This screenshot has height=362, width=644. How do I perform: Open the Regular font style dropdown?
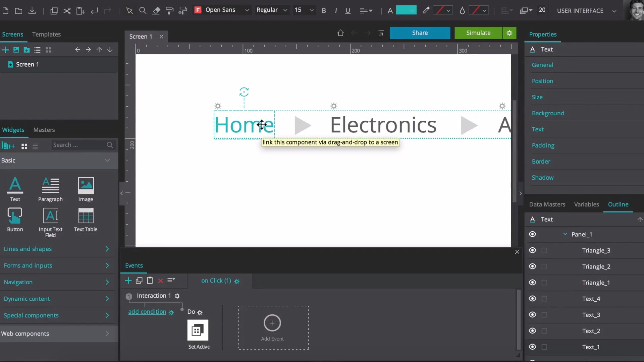tap(272, 10)
